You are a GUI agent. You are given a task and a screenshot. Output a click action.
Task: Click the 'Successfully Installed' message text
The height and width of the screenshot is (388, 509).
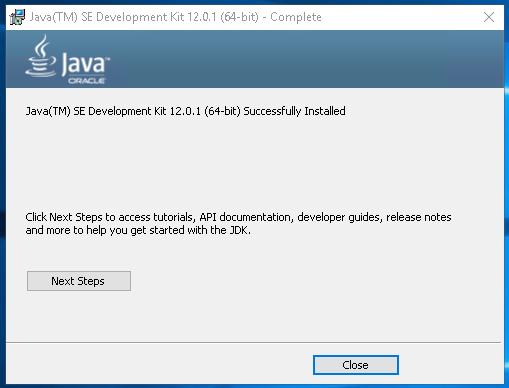coord(185,111)
